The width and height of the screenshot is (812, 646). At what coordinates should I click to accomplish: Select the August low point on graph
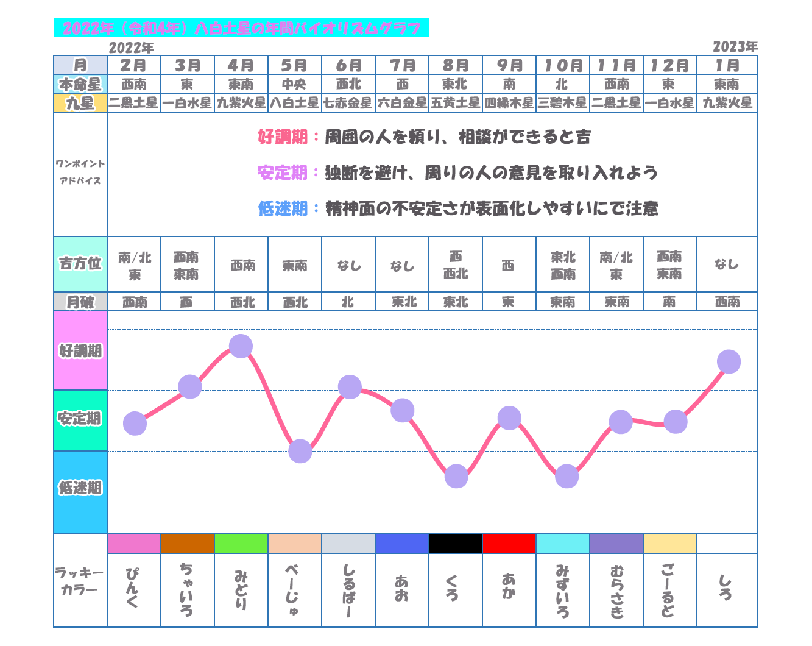click(456, 476)
